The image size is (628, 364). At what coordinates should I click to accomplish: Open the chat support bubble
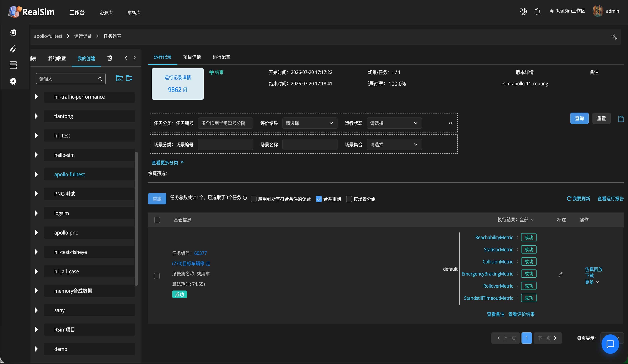[x=610, y=344]
